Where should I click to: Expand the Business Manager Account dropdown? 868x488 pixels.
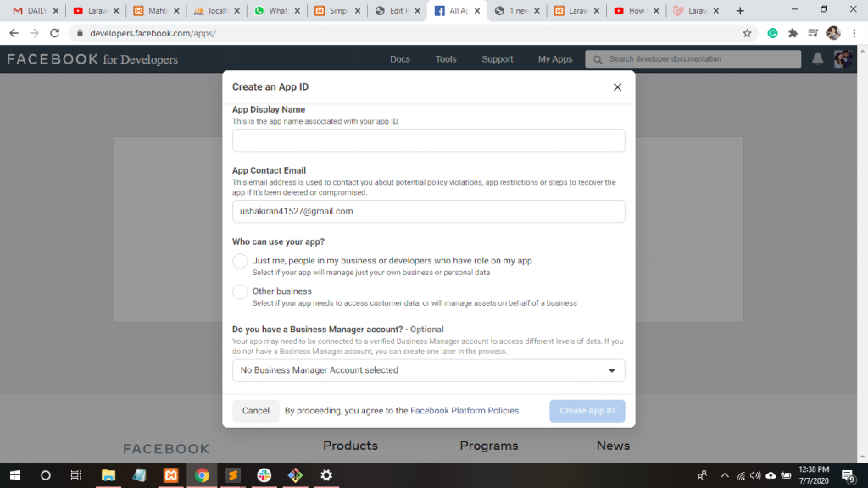click(428, 370)
